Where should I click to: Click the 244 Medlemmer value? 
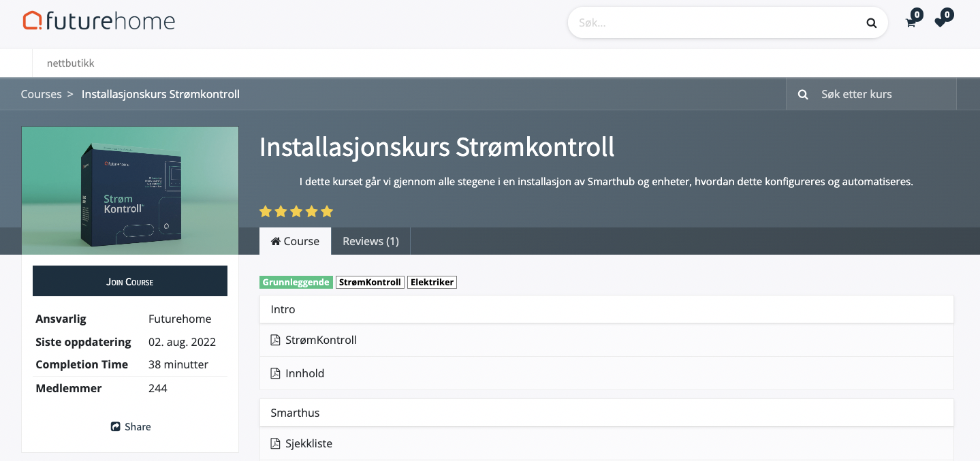[x=158, y=388]
